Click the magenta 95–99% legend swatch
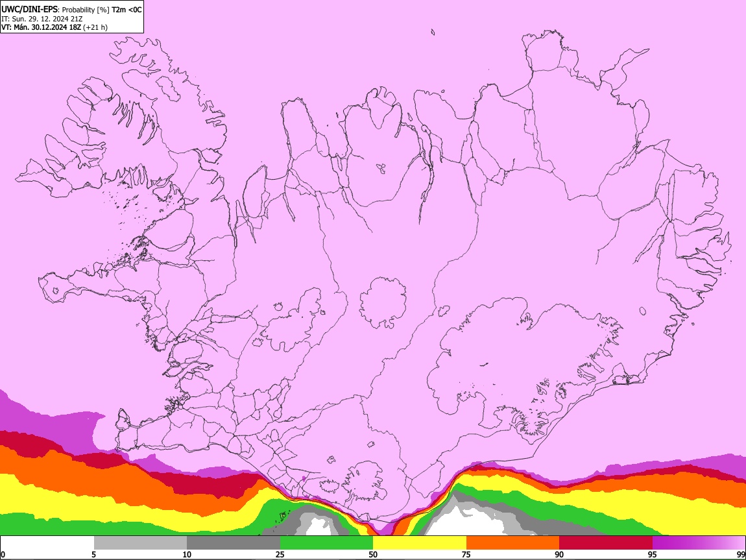 [x=699, y=542]
